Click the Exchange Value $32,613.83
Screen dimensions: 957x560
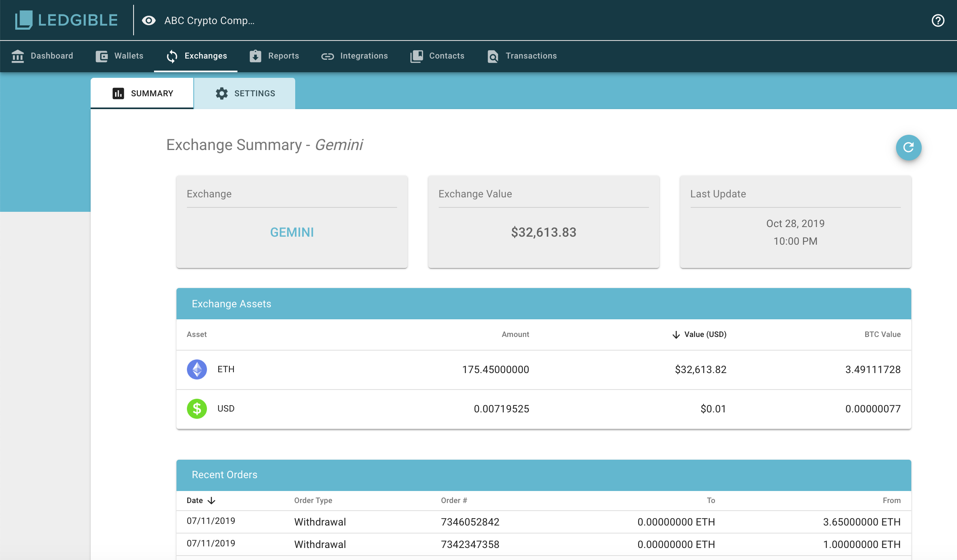click(x=544, y=232)
